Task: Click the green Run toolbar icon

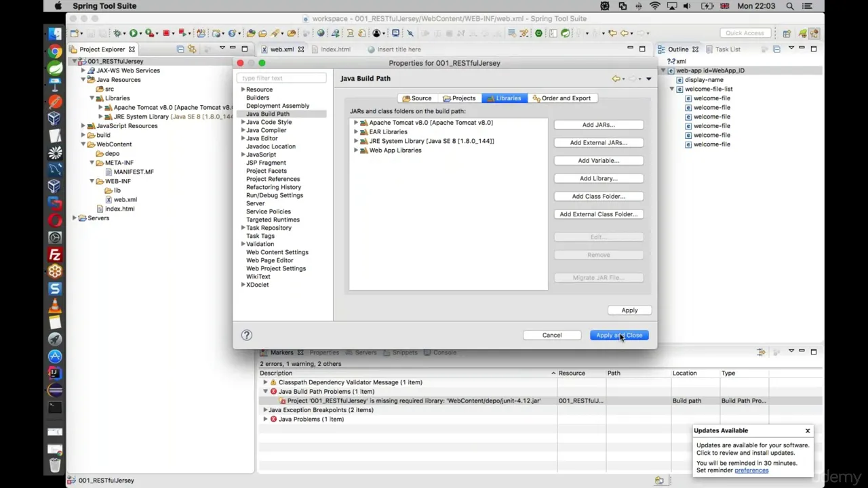Action: [134, 33]
